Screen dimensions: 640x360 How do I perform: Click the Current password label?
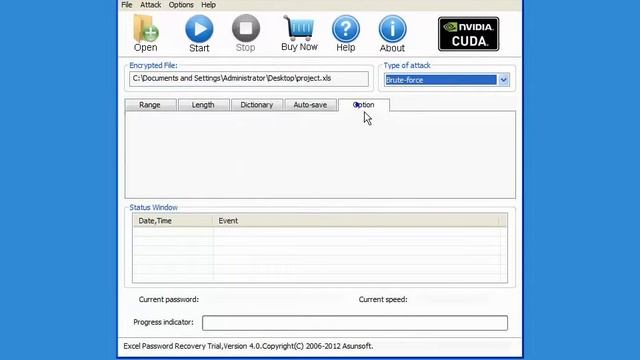coord(169,300)
